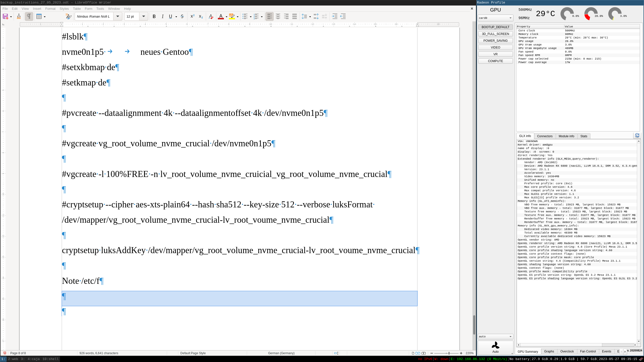644x362 pixels.
Task: Refresh the GLX info panel
Action: [x=637, y=136]
